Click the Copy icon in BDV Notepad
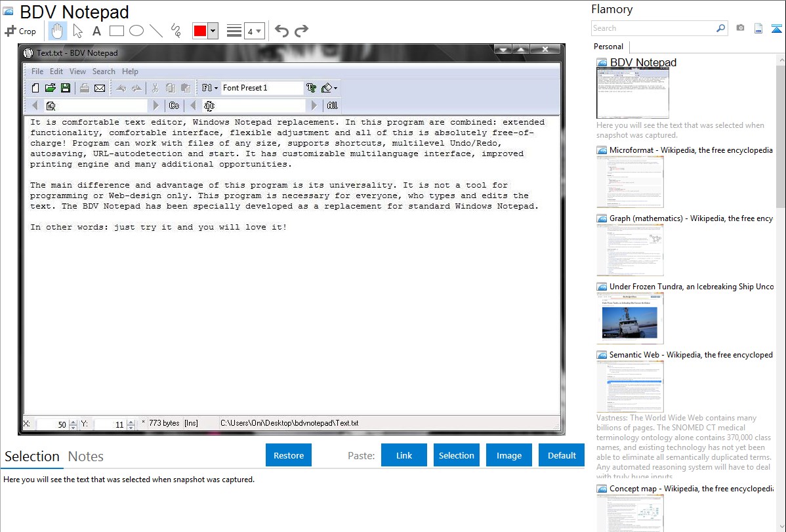The width and height of the screenshot is (786, 532). tap(171, 89)
